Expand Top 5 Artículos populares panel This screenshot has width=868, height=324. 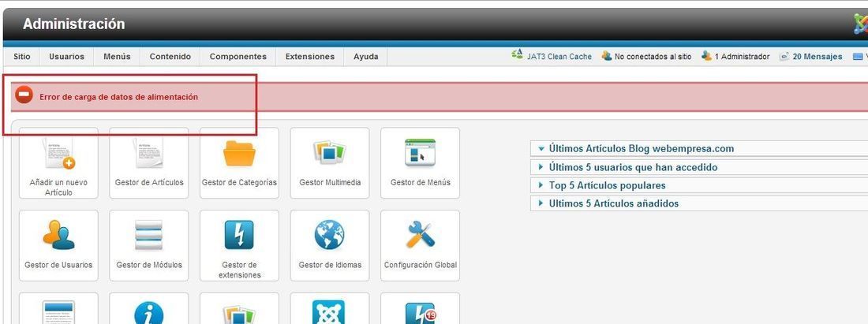coord(699,185)
